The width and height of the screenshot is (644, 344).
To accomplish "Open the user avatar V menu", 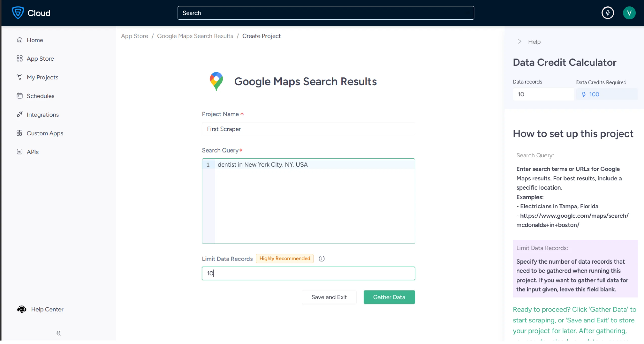I will pyautogui.click(x=629, y=13).
